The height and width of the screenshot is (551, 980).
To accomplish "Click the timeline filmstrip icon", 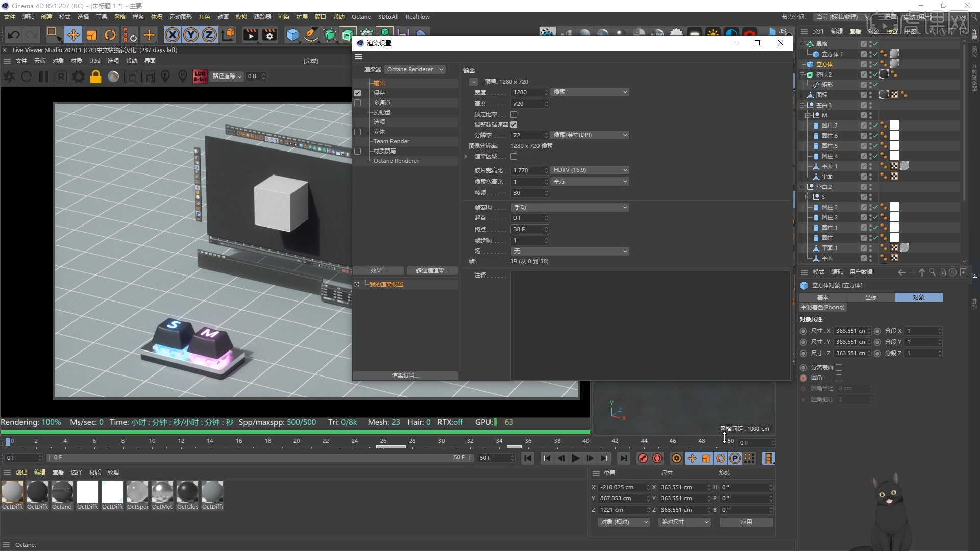I will click(x=768, y=458).
